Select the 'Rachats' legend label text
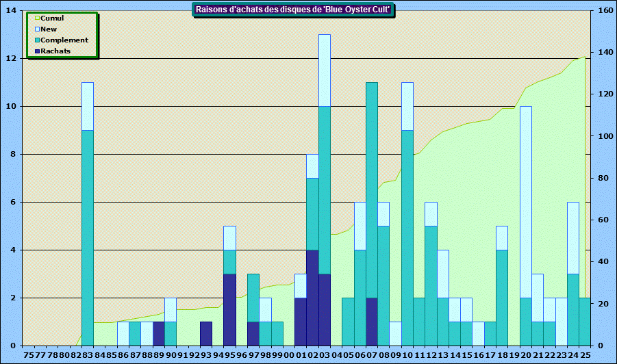 coord(55,51)
